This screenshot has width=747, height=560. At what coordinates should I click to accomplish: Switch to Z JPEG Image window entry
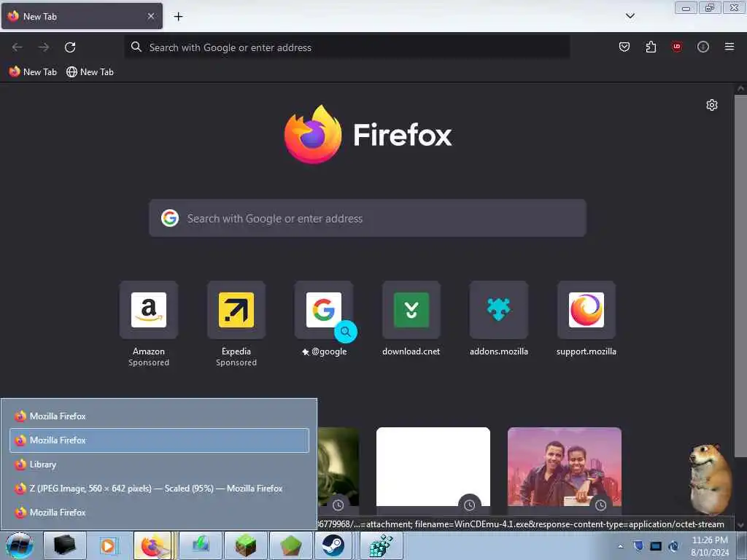(x=159, y=489)
